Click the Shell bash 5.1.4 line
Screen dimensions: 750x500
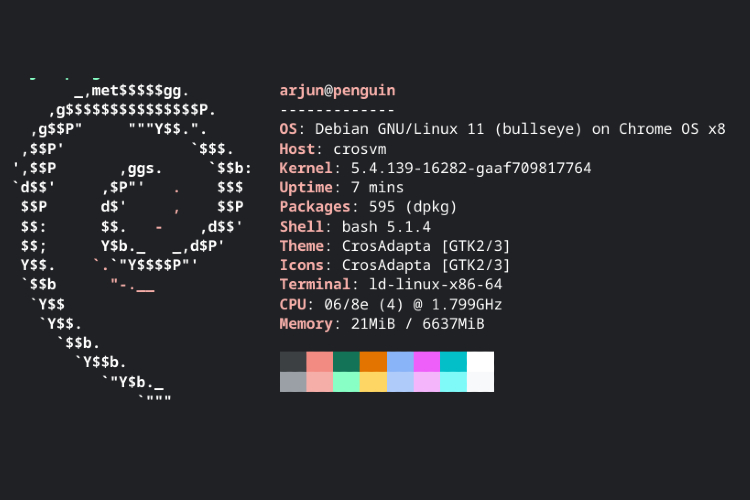(x=355, y=226)
